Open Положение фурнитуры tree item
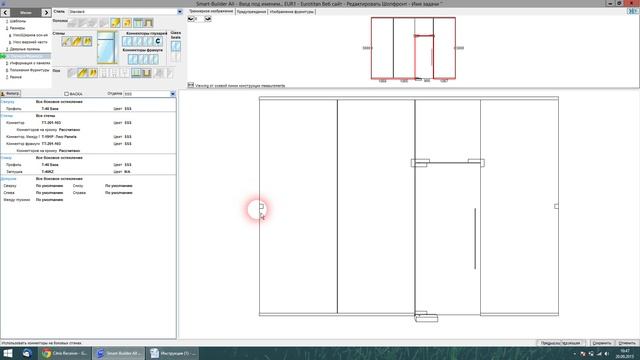 point(29,70)
